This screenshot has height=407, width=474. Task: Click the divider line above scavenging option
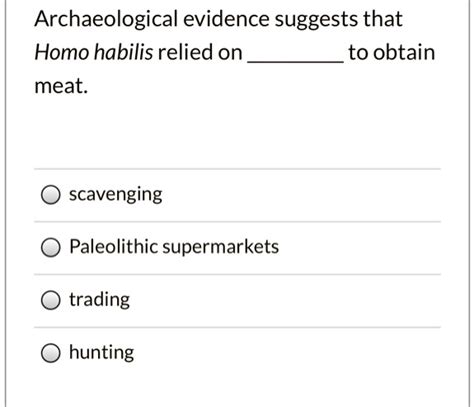(x=237, y=169)
